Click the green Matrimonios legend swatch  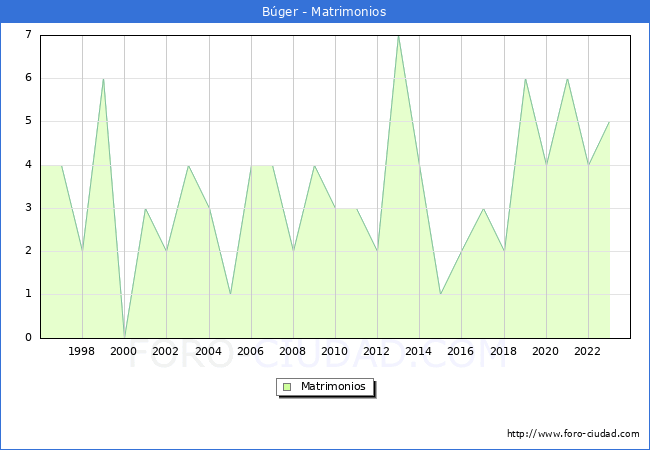[x=287, y=387]
